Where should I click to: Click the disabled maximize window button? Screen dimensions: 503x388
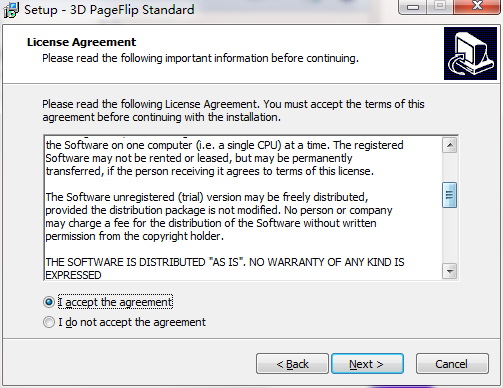tap(440, 7)
